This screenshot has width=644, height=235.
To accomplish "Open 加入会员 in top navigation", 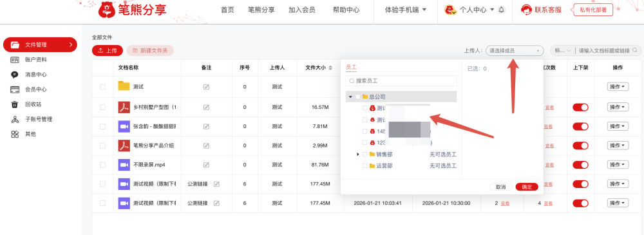I will pos(302,10).
